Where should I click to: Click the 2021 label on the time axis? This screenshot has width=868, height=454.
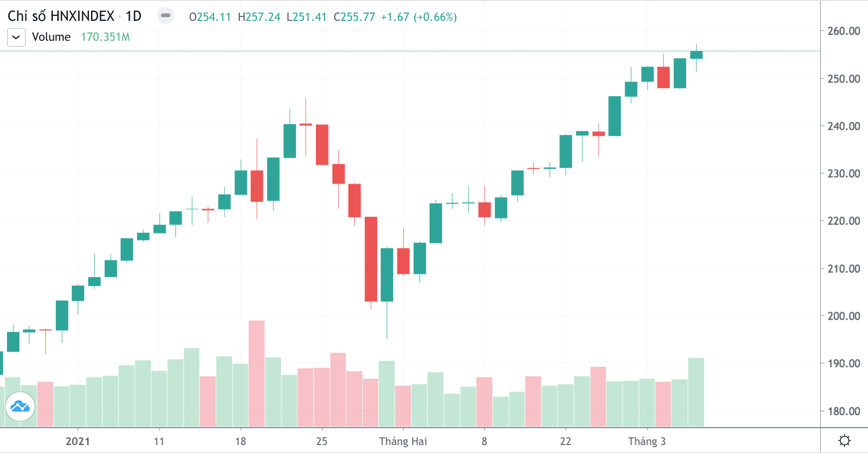point(77,441)
